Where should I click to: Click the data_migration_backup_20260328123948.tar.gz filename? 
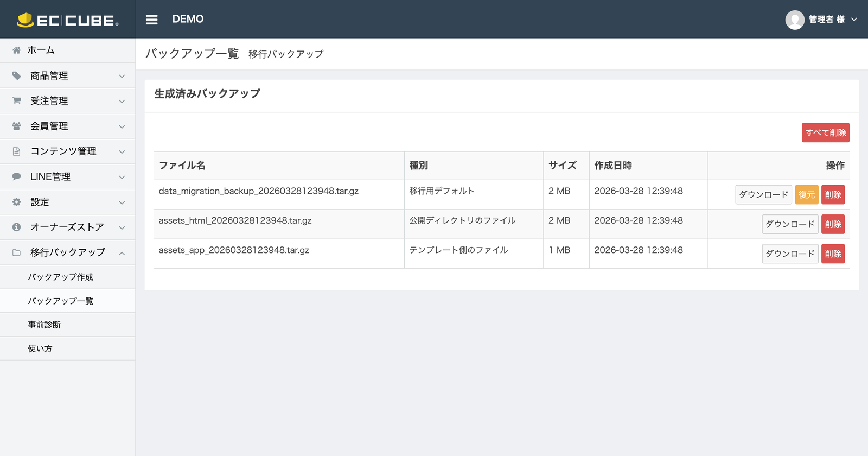pyautogui.click(x=259, y=191)
